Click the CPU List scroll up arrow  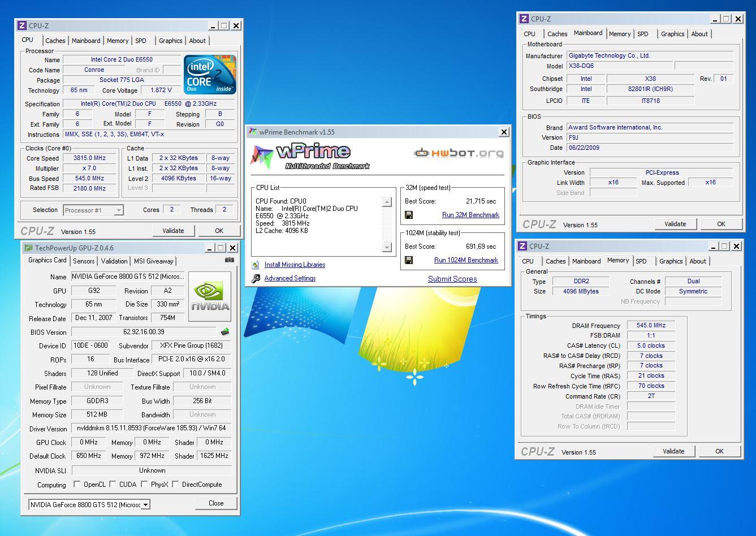(x=387, y=202)
